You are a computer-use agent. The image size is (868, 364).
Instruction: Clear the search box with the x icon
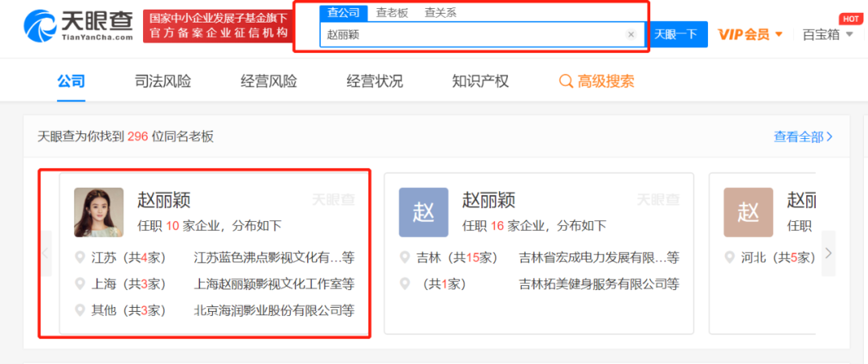pyautogui.click(x=631, y=35)
